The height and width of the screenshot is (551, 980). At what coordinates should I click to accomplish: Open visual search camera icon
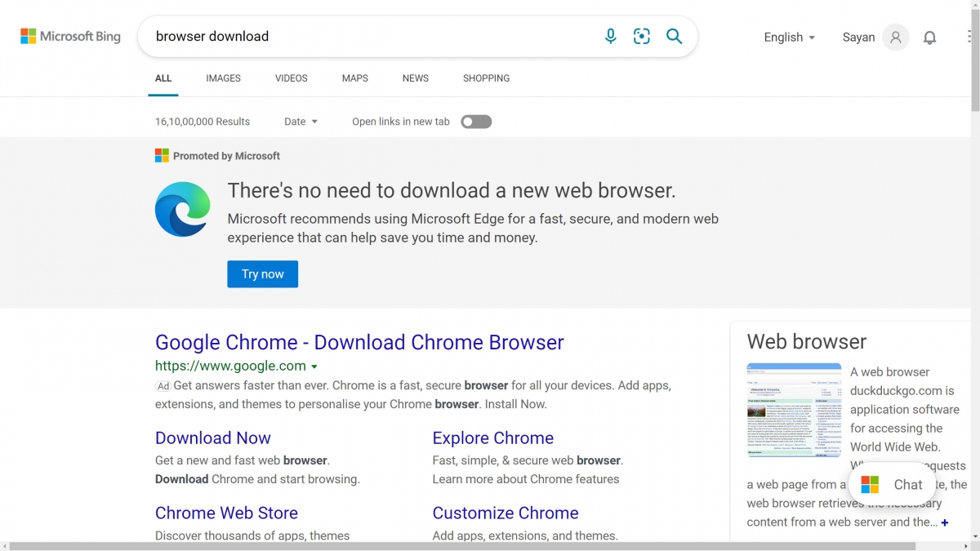642,37
